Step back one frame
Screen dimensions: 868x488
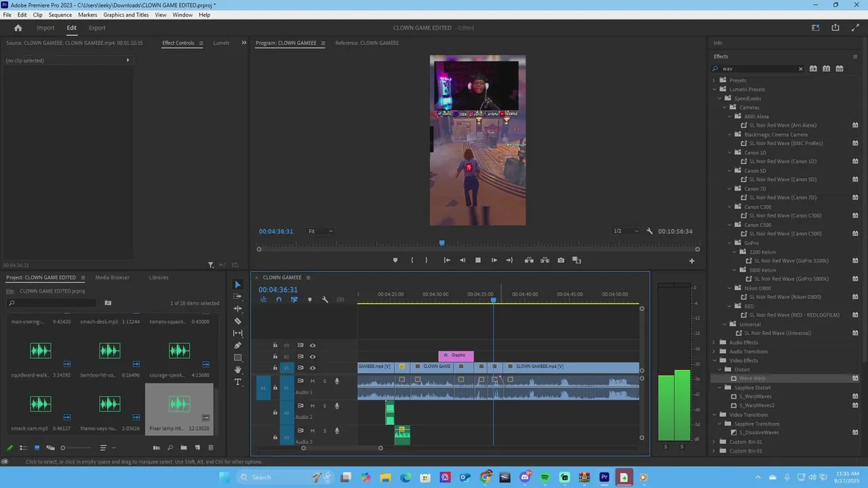click(462, 260)
